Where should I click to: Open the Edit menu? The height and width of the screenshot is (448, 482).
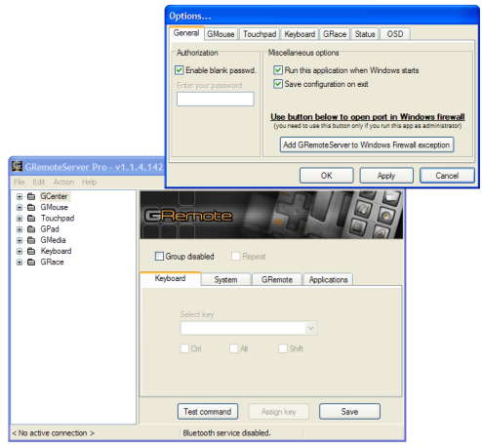[39, 182]
